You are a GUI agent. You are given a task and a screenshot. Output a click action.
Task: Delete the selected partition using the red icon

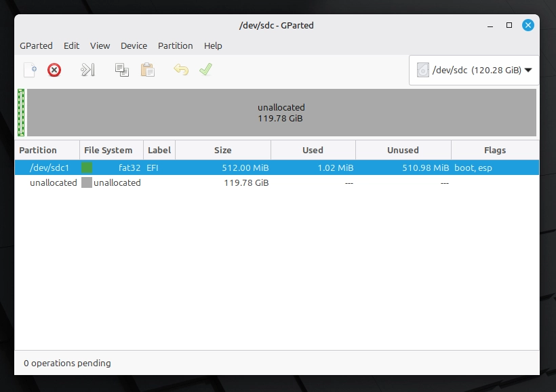click(54, 70)
